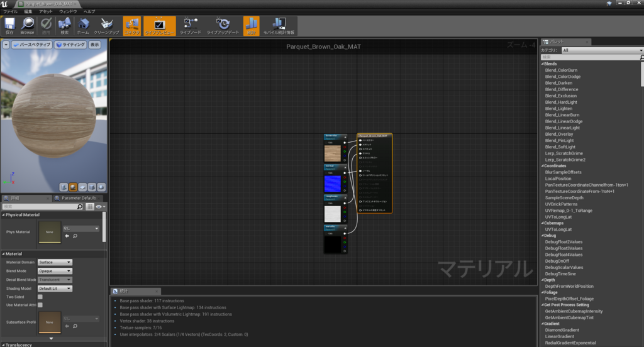Click the basecolor node red channel pin
Image resolution: width=644 pixels, height=347 pixels.
click(x=345, y=147)
